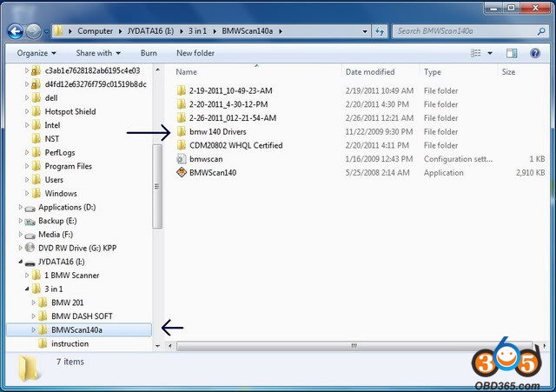This screenshot has height=392, width=556.
Task: Click the Configuration sett... type cell
Action: tap(458, 159)
